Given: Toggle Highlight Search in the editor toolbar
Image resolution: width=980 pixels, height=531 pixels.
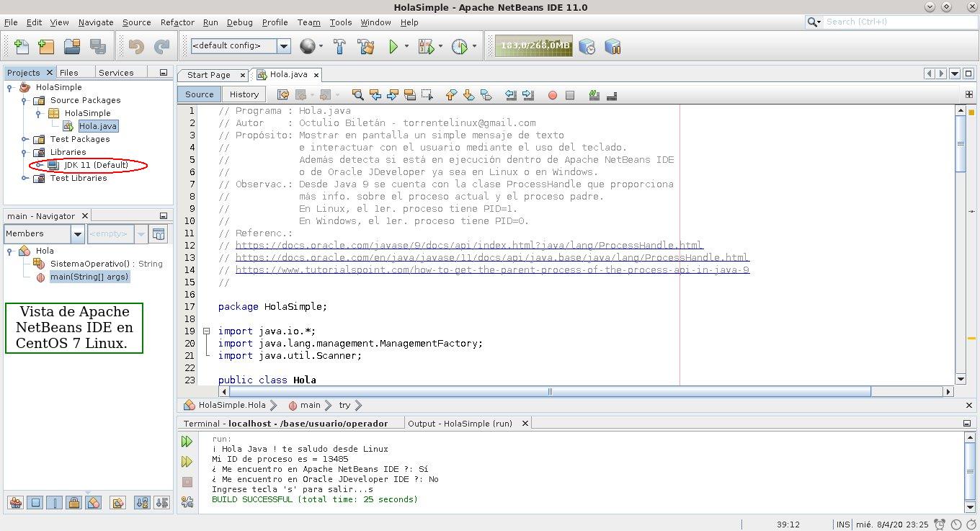Looking at the screenshot, I should 410,94.
